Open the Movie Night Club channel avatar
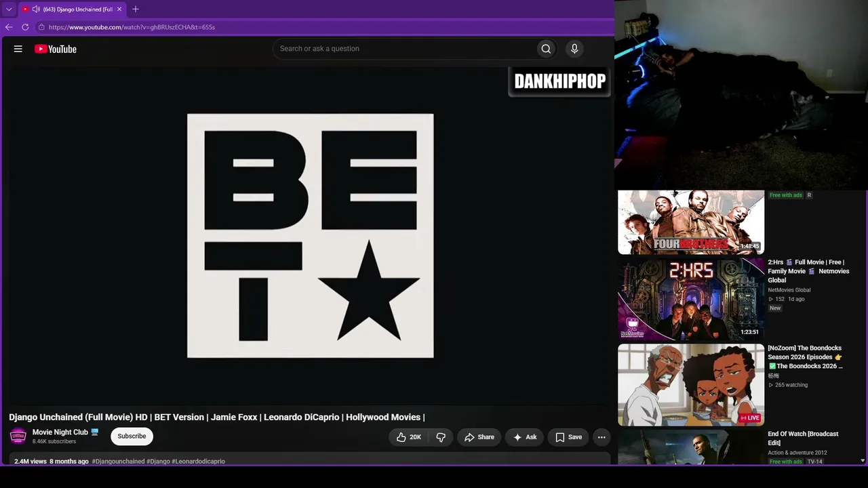 (18, 436)
